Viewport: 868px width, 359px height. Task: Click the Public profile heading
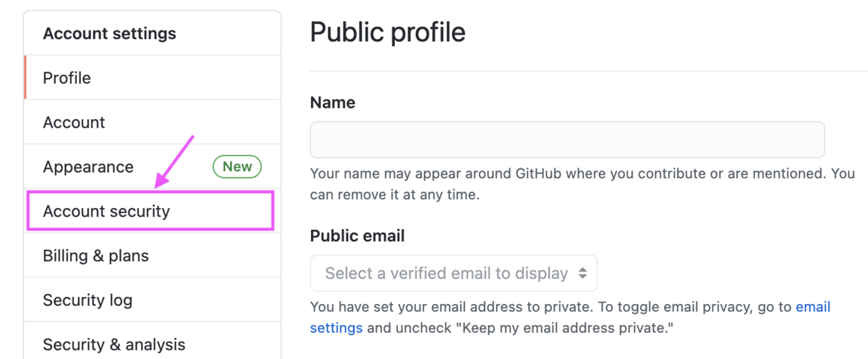(388, 33)
